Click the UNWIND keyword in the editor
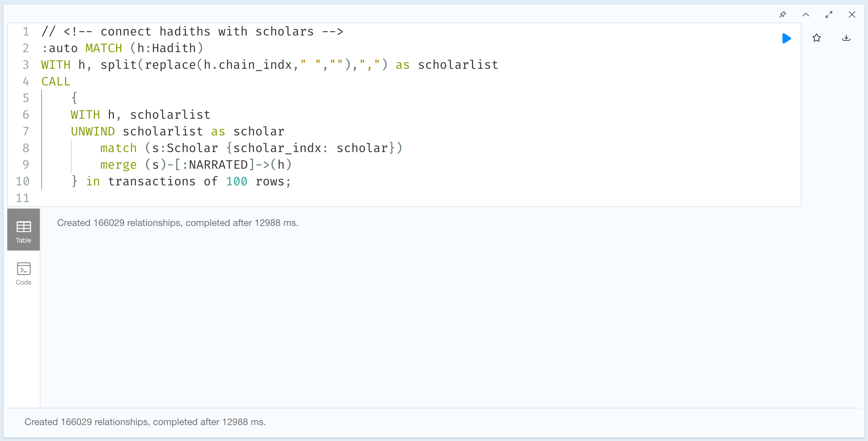This screenshot has width=868, height=441. (93, 131)
